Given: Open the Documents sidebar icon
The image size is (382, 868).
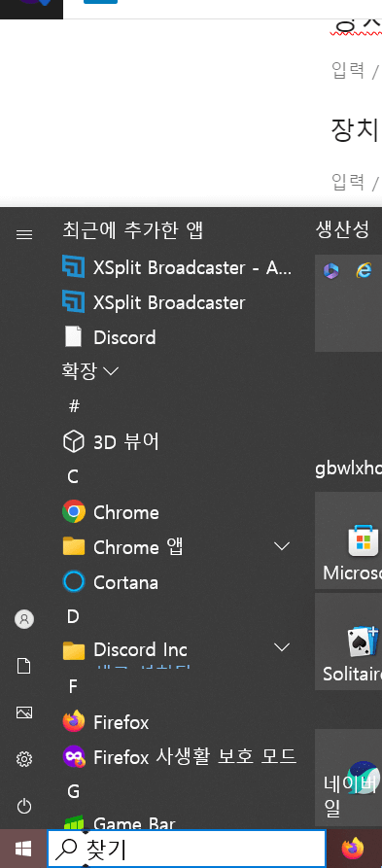Looking at the screenshot, I should 23,666.
